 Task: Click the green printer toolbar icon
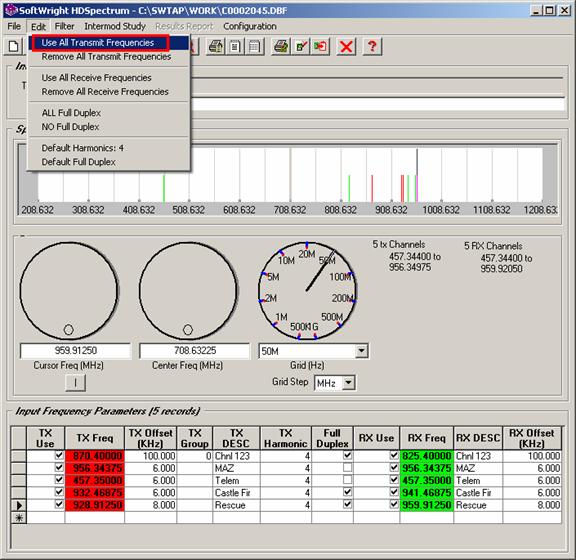pyautogui.click(x=281, y=47)
